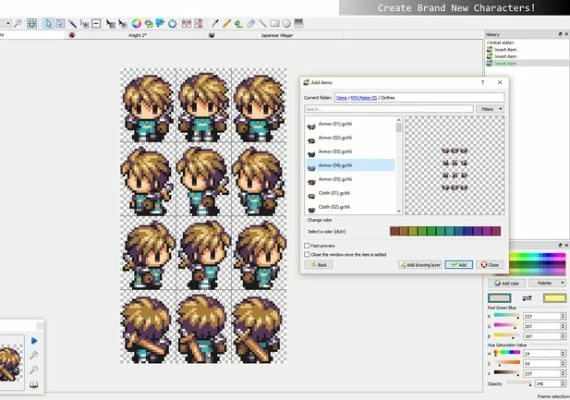The image size is (570, 400).
Task: Zoom out the animation preview panel
Action: 34,370
